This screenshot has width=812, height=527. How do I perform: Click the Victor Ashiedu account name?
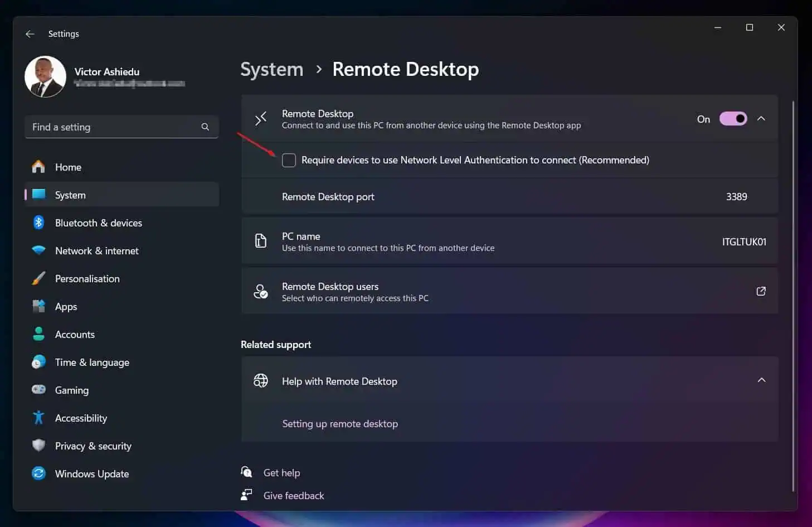click(107, 72)
